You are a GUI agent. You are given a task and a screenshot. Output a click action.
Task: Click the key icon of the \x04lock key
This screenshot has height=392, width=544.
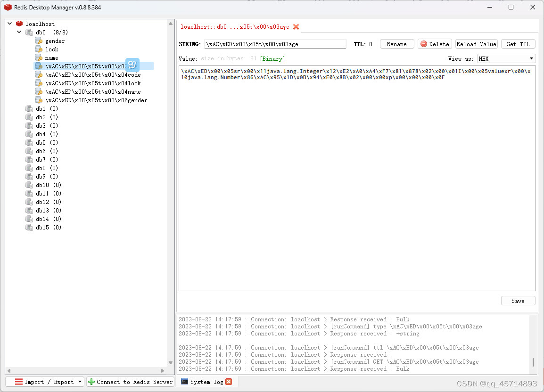(x=39, y=83)
